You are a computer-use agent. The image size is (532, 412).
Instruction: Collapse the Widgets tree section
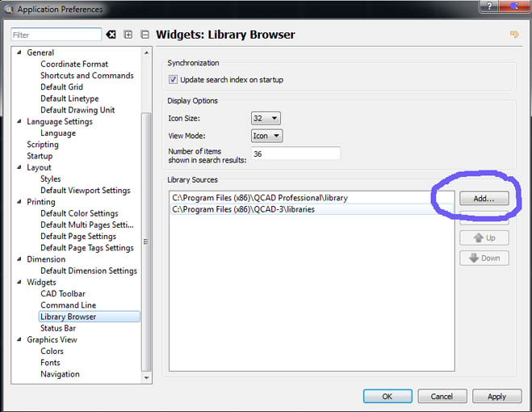click(x=19, y=283)
